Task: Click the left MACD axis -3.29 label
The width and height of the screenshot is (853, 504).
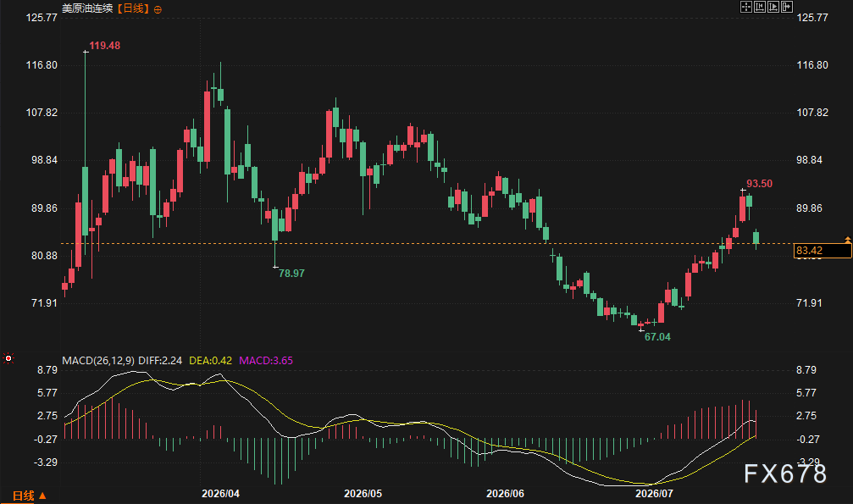Action: tap(46, 462)
